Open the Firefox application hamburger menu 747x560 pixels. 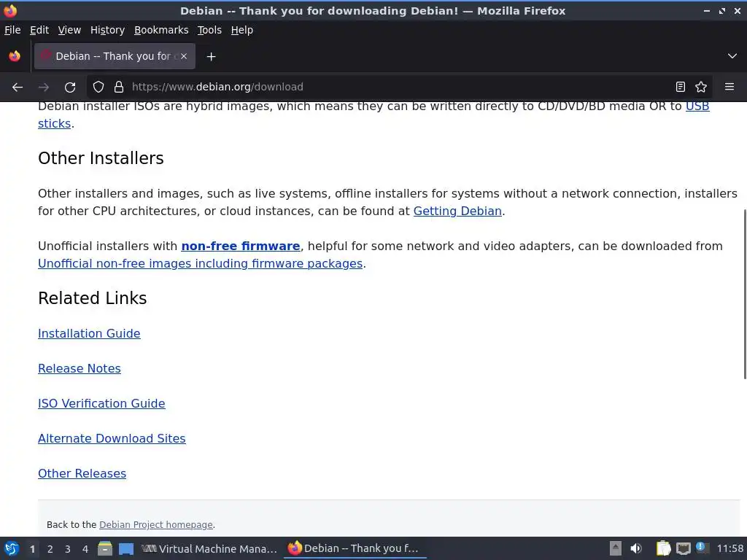pyautogui.click(x=729, y=87)
